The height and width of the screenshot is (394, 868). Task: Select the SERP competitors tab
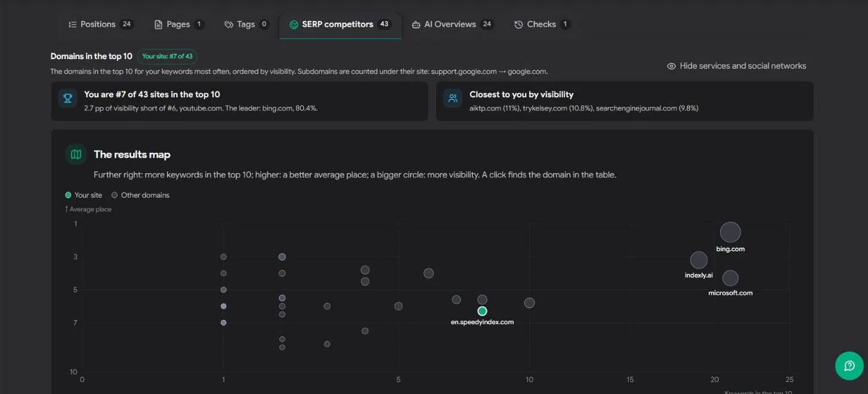pyautogui.click(x=340, y=24)
